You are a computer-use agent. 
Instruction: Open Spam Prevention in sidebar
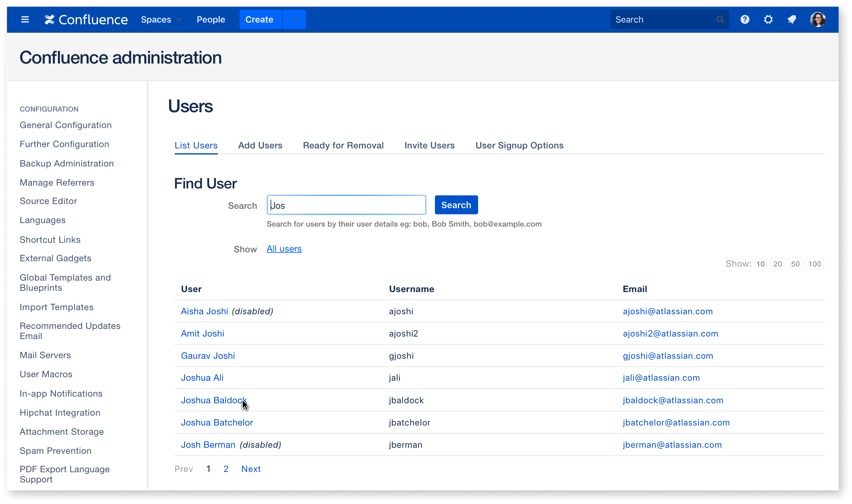(55, 450)
